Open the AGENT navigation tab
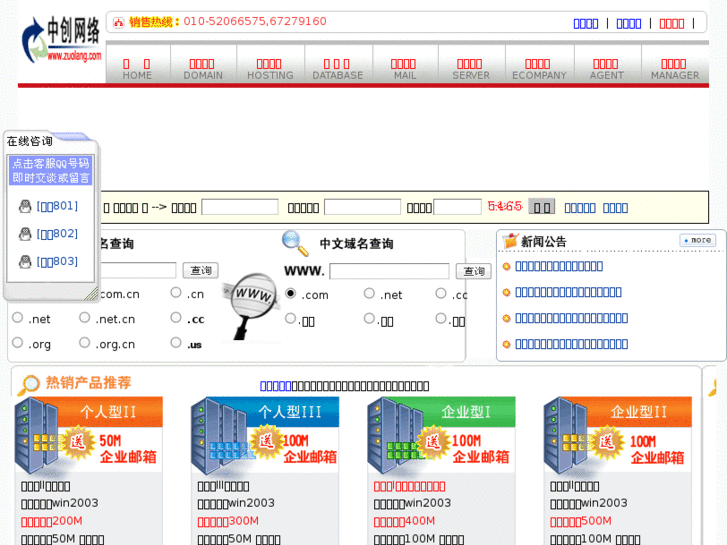Viewport: 727px width, 545px height. [607, 69]
